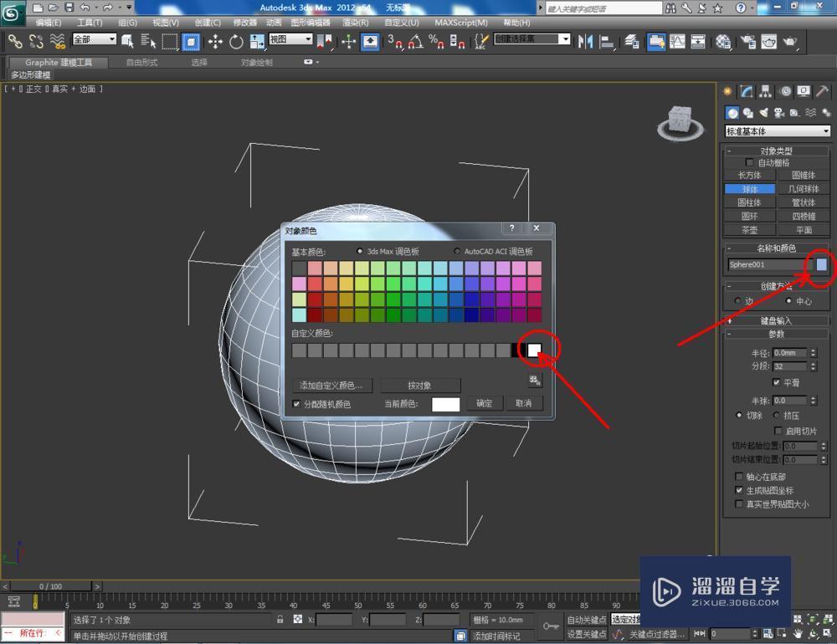This screenshot has width=837, height=644.
Task: Open the 标准基本体 dropdown
Action: [777, 130]
